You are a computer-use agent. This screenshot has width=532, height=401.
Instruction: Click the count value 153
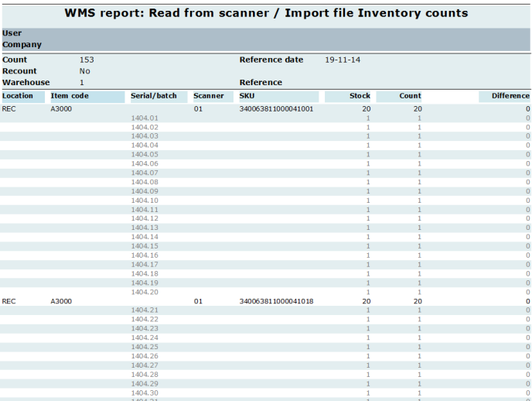coord(87,60)
